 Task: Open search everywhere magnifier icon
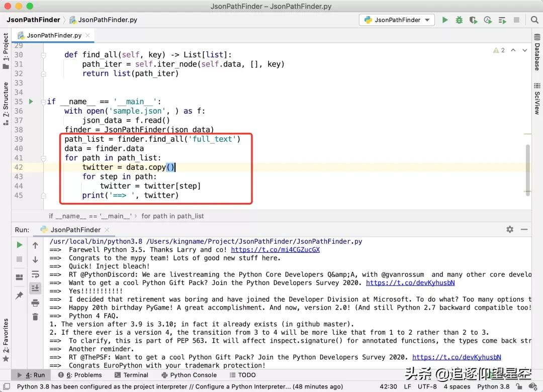pos(534,20)
